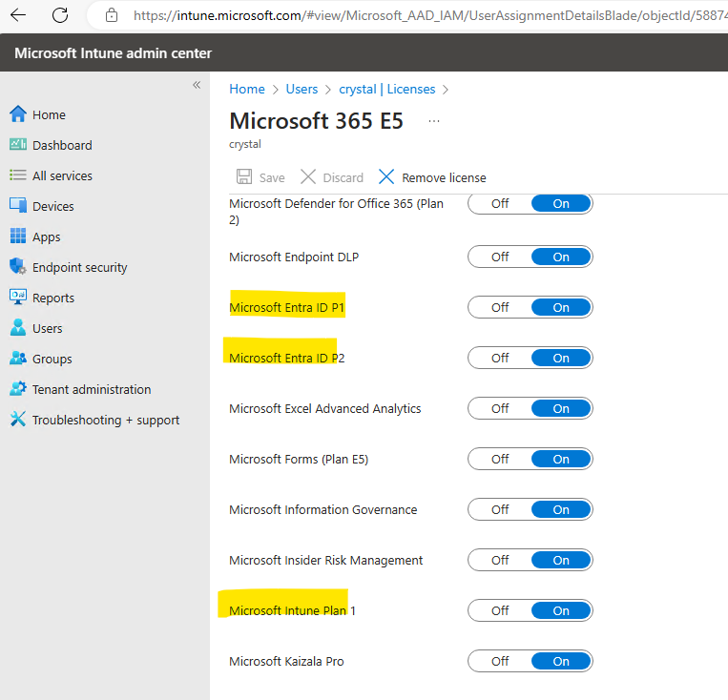
Task: Click the Users person icon
Action: (x=18, y=328)
